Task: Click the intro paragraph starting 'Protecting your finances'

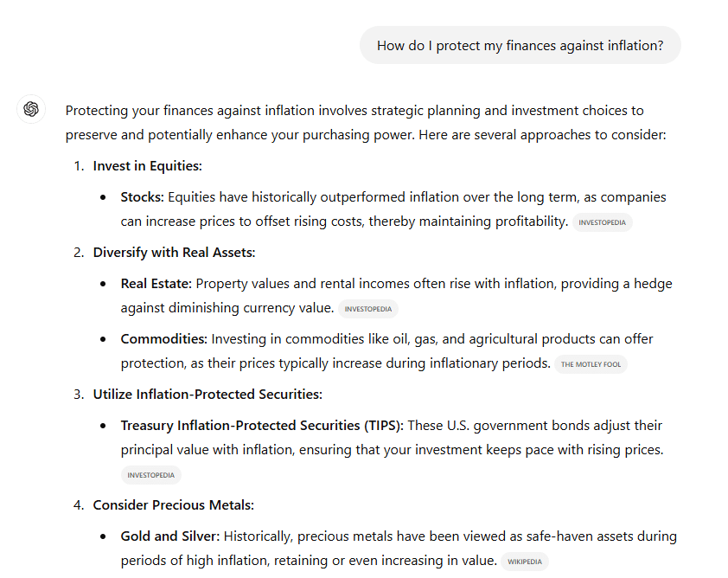Action: (x=366, y=123)
